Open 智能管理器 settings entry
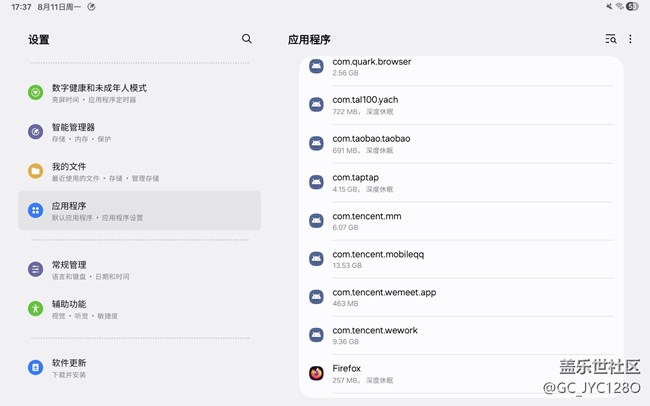The height and width of the screenshot is (406, 650). tap(139, 132)
